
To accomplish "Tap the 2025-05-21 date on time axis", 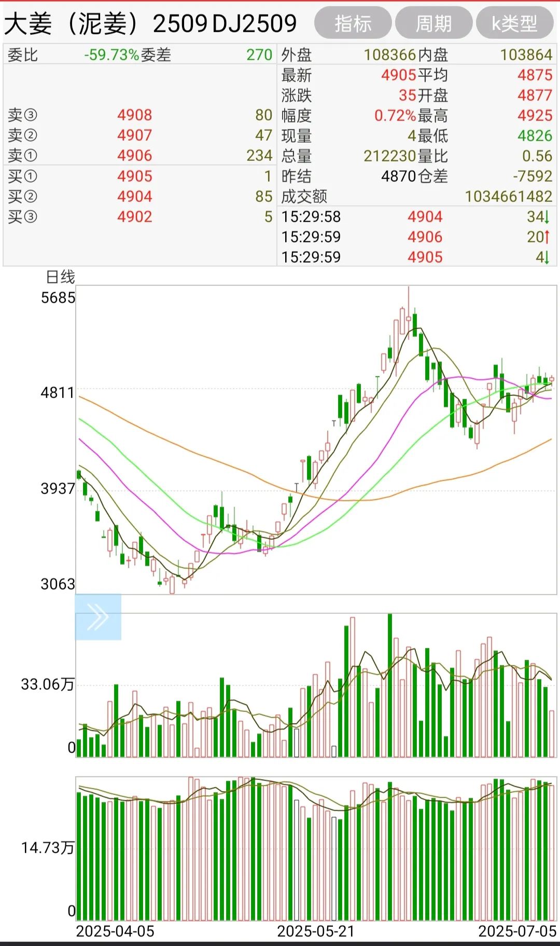I will point(316,931).
